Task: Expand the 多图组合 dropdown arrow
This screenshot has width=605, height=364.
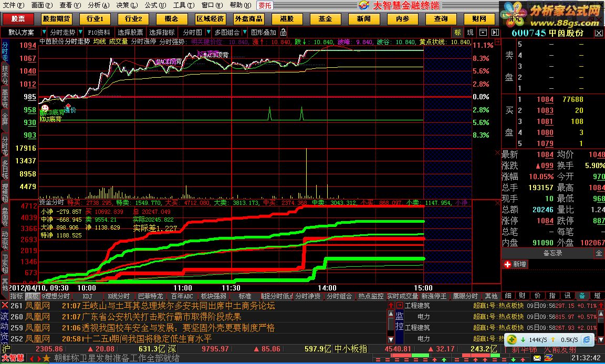Action: pos(245,32)
